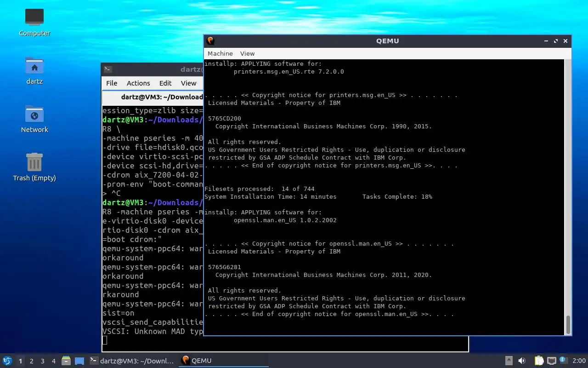The width and height of the screenshot is (588, 368).
Task: Open the View menu in QEMU
Action: point(247,53)
